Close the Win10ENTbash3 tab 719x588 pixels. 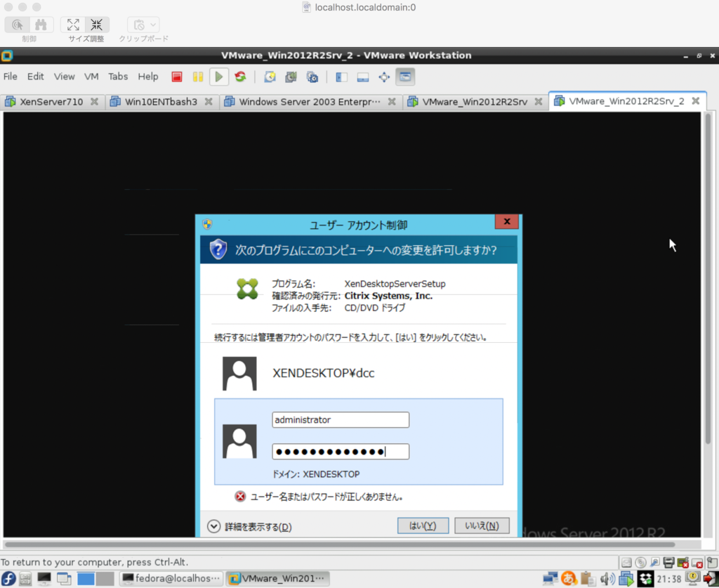tap(209, 101)
